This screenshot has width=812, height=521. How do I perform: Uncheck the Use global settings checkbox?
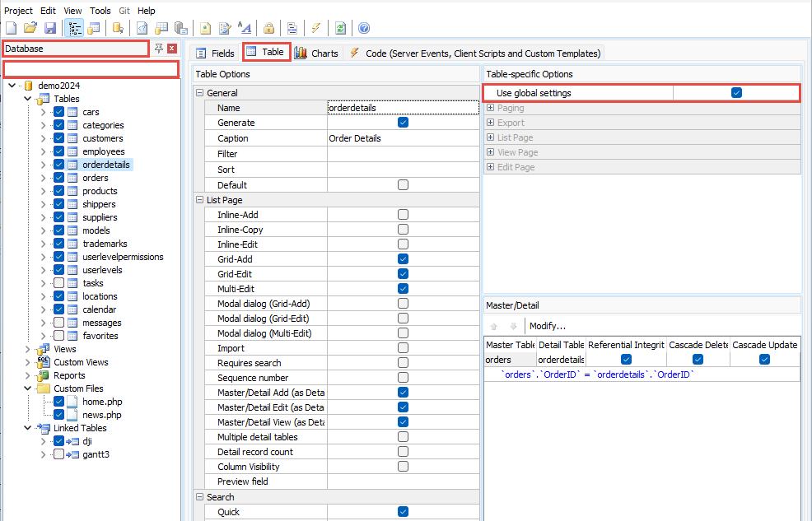pos(736,93)
